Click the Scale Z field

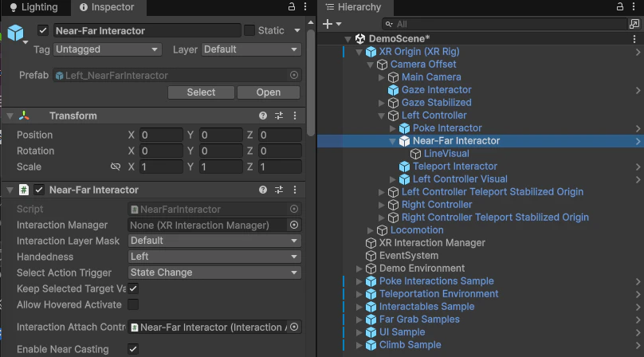pyautogui.click(x=280, y=167)
